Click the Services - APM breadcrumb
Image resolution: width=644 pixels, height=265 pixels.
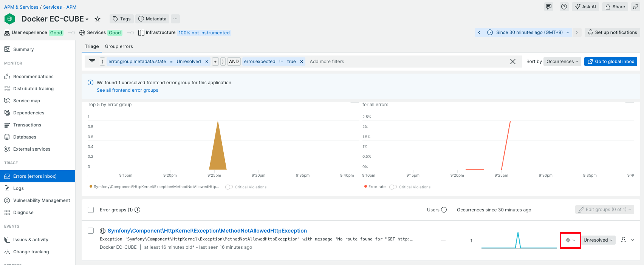(x=60, y=7)
